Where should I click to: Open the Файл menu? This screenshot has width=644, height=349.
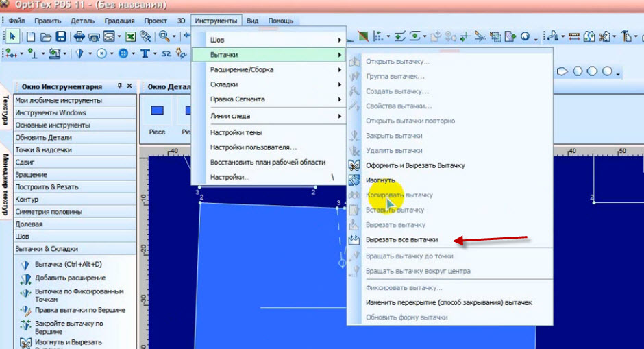(x=16, y=21)
